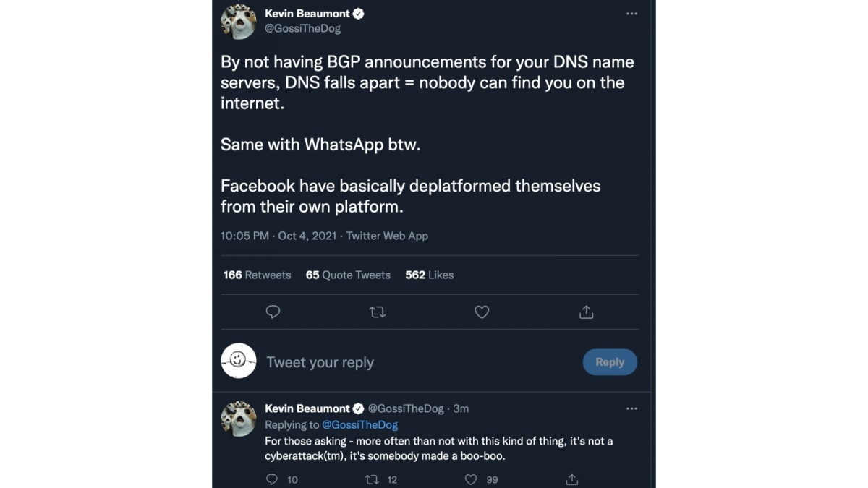Screen dimensions: 868x488
Task: Open more options menu on main tweet
Action: coord(631,14)
